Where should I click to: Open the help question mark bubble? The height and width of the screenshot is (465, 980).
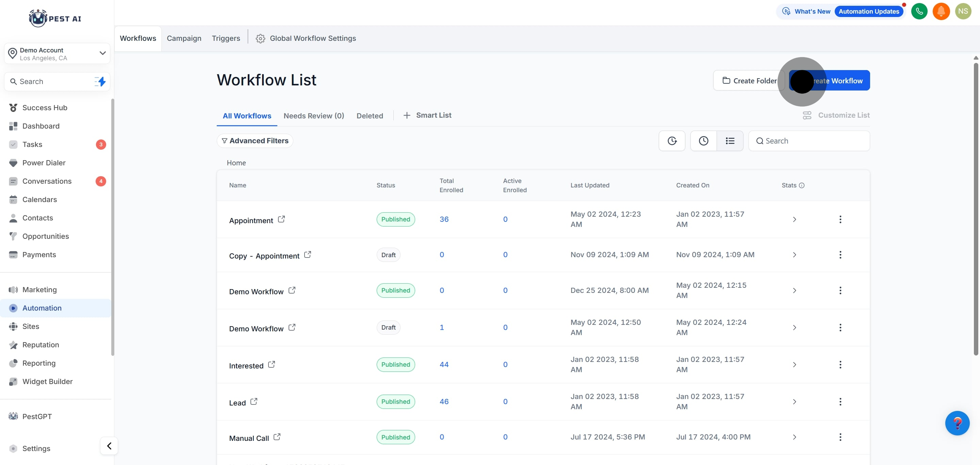click(x=957, y=423)
